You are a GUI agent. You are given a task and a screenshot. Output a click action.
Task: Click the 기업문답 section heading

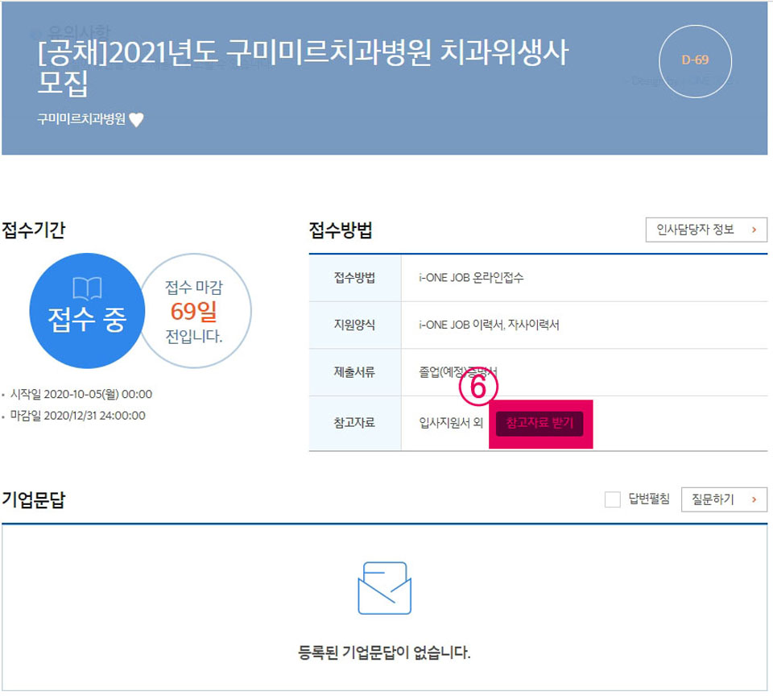[x=34, y=499]
